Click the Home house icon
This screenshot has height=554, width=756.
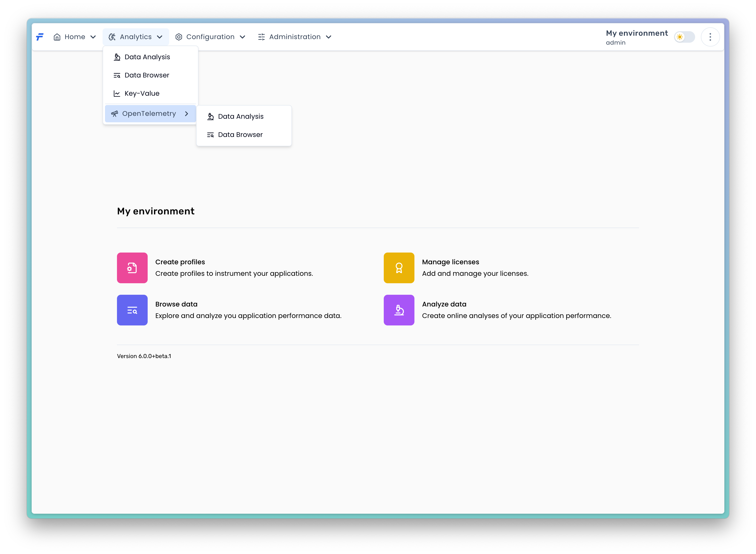click(57, 37)
